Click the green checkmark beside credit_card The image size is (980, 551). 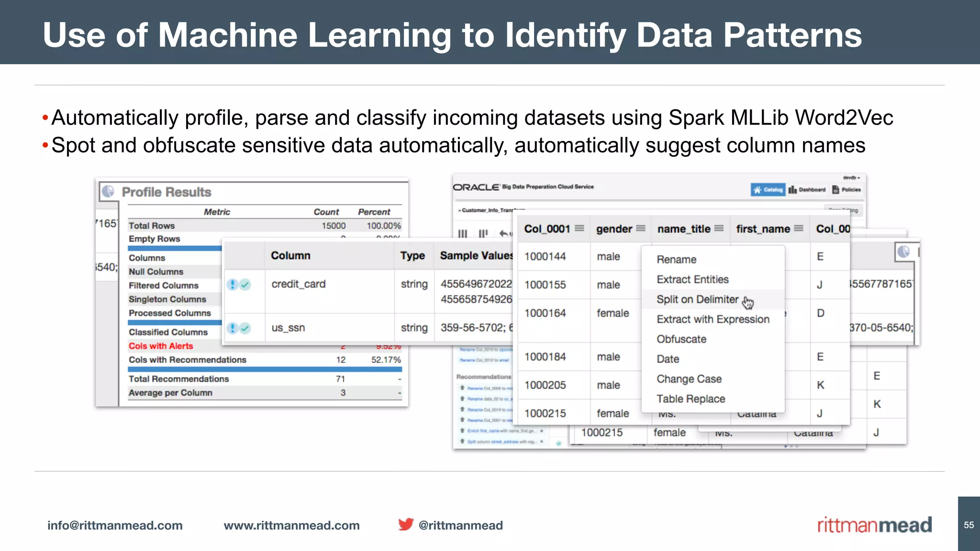(245, 285)
